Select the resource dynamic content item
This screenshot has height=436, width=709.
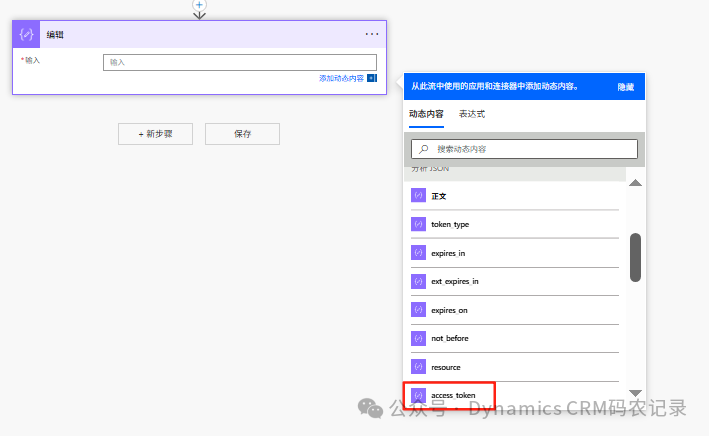[x=515, y=367]
